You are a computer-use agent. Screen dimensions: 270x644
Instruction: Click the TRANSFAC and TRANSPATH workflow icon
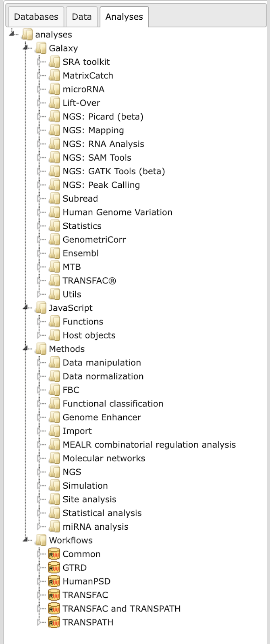[54, 609]
